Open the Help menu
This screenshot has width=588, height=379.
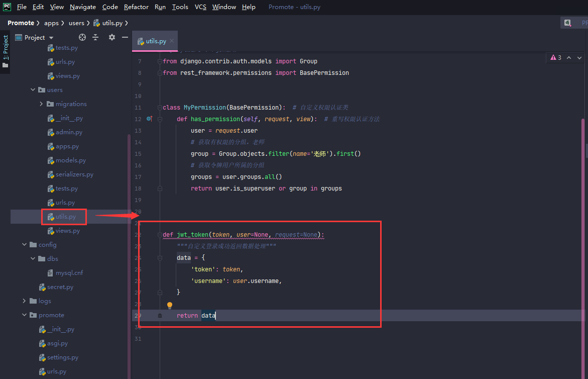coord(248,7)
